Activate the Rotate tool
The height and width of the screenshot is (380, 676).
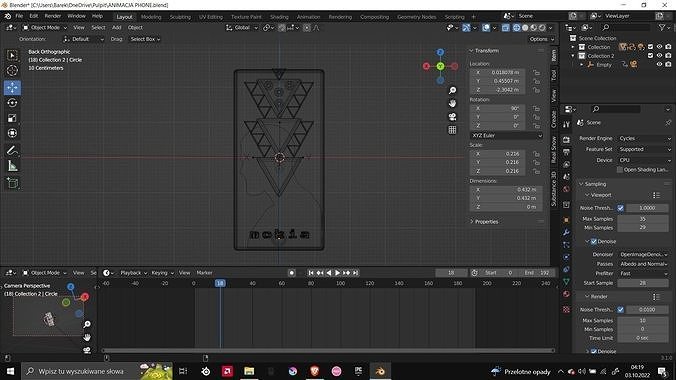click(x=12, y=103)
